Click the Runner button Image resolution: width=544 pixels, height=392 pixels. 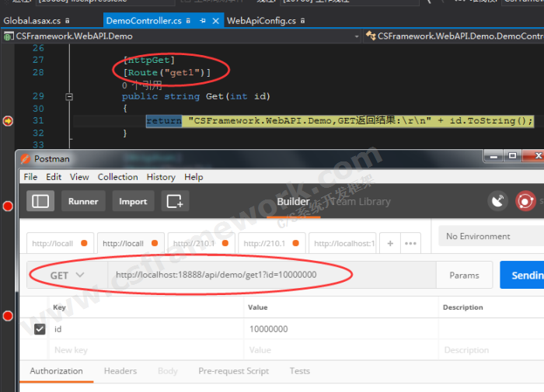point(83,201)
